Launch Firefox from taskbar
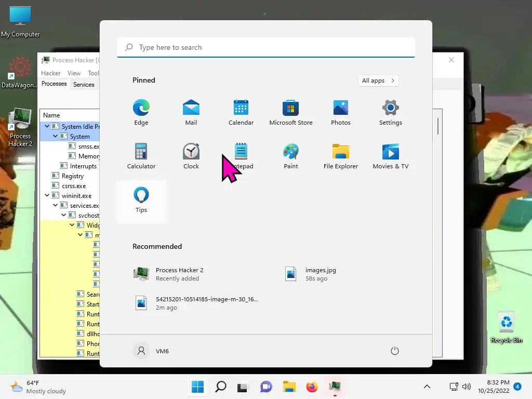Screen dimensions: 532x399 pyautogui.click(x=312, y=387)
